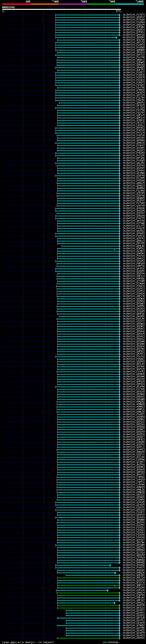Click the green alignment bar for UniRef100_A9XP95
The height and width of the screenshot is (644, 146).
point(89,605)
